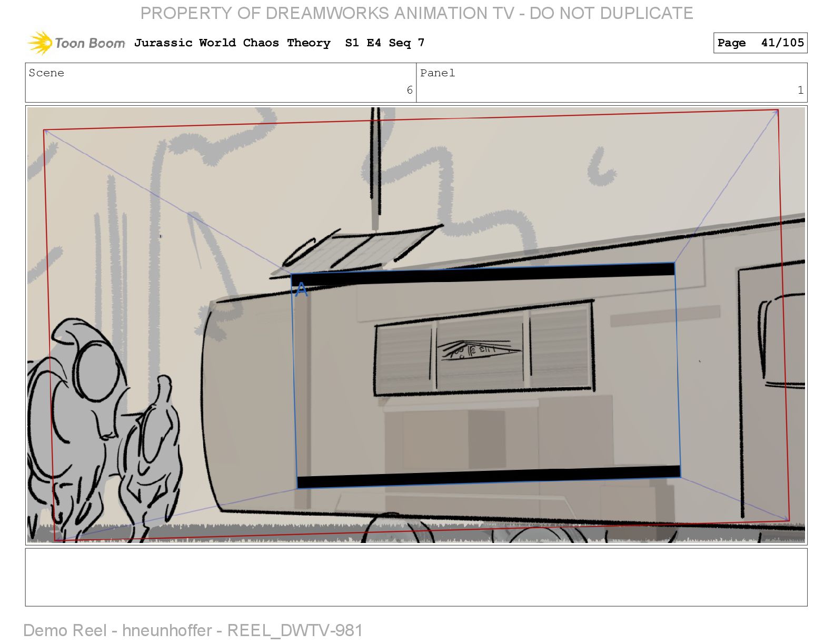This screenshot has height=644, width=834.
Task: Click the 'Scene' label
Action: point(46,73)
